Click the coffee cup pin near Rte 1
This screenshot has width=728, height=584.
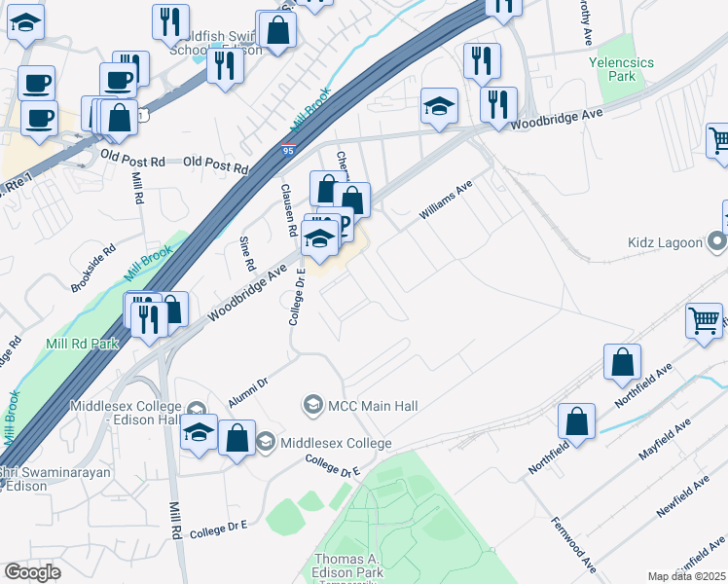pyautogui.click(x=40, y=121)
